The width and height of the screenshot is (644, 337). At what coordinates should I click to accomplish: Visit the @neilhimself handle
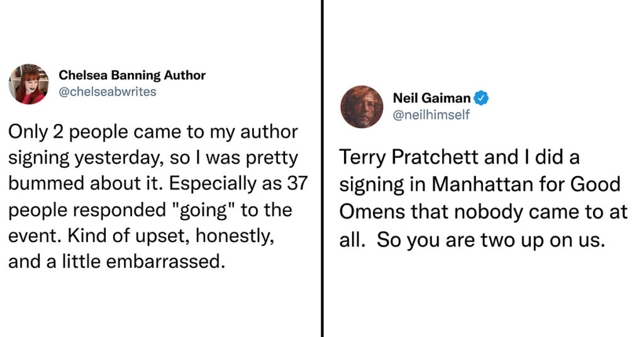[x=431, y=115]
